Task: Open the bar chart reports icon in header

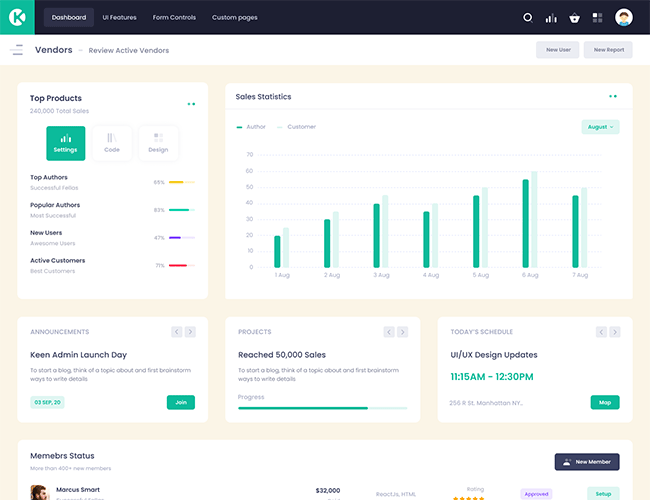Action: [551, 17]
